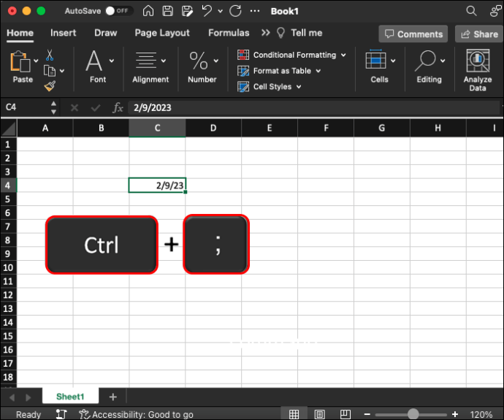Open the Comments pane
504x420 pixels.
[413, 34]
